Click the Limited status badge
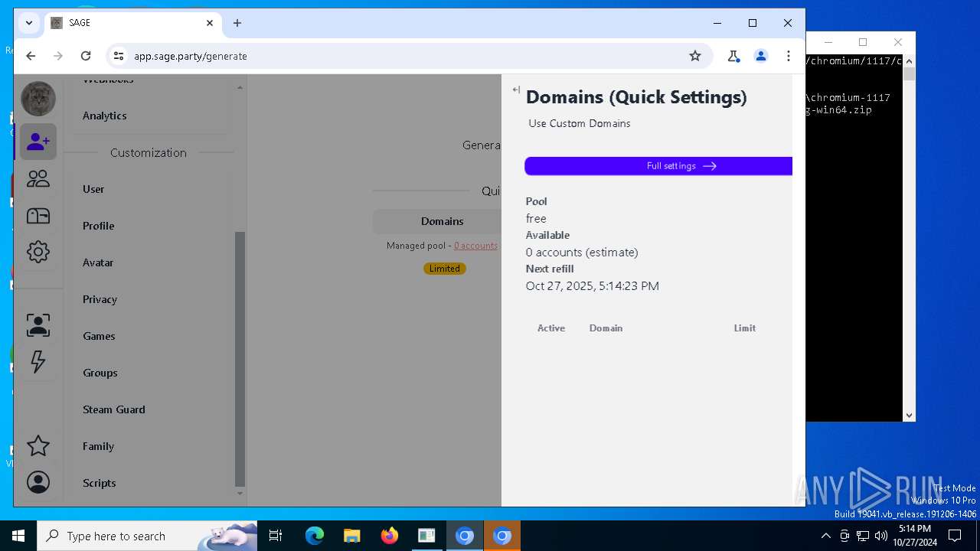980x551 pixels. (444, 269)
